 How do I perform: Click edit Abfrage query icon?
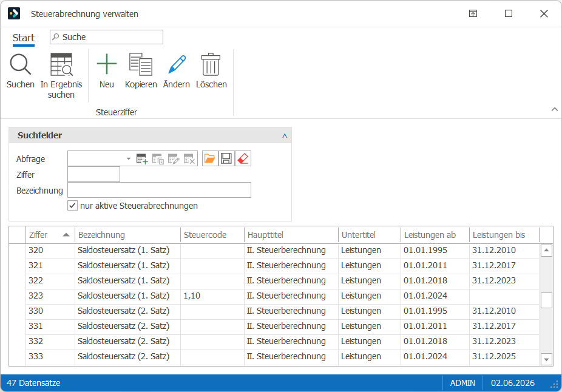(174, 159)
